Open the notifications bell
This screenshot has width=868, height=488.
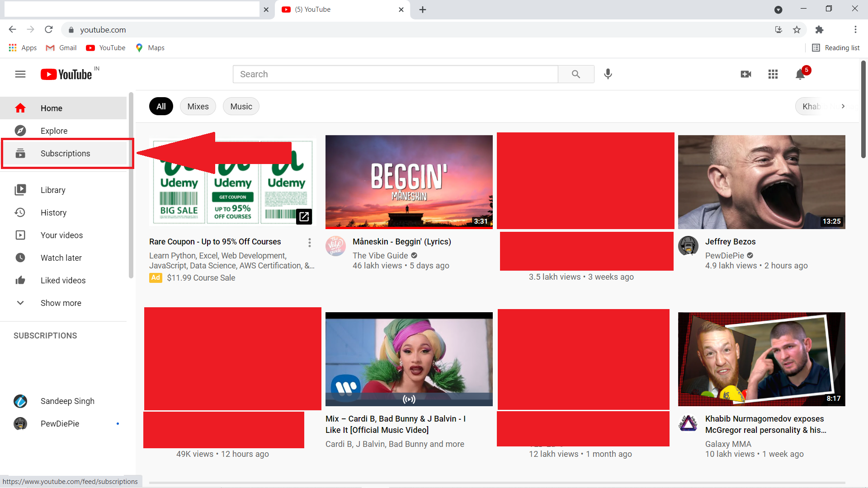[x=800, y=74]
